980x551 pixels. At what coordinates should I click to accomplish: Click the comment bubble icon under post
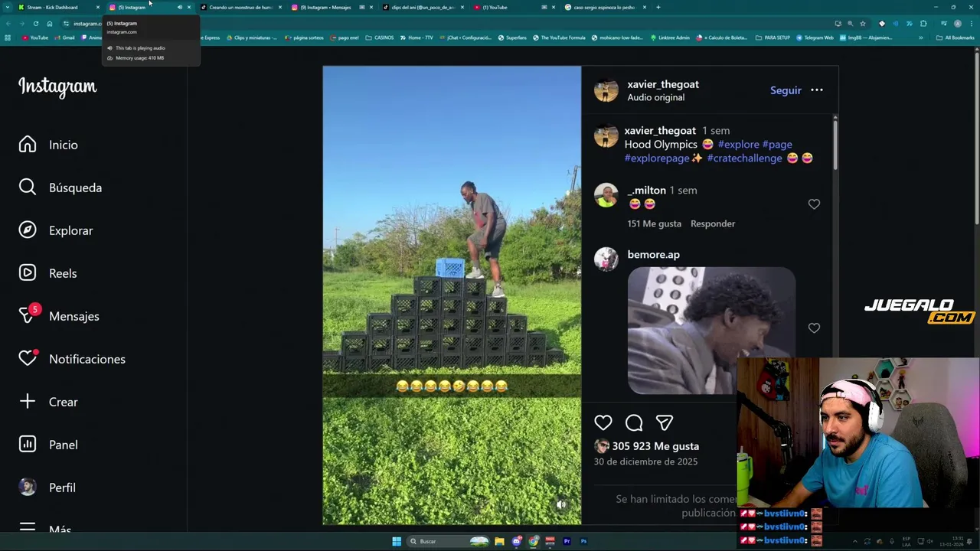coord(634,422)
